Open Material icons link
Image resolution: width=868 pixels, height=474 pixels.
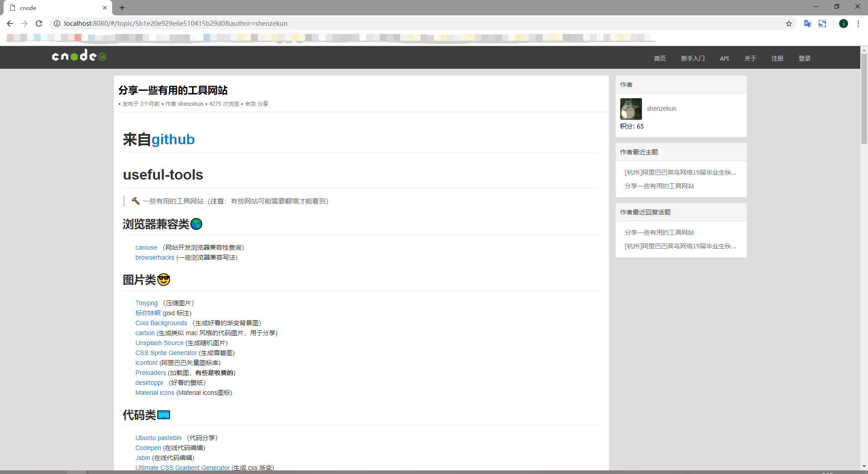pos(155,393)
